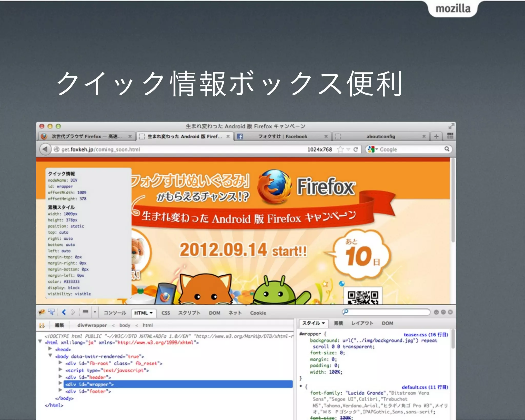Select div#wrapper in the breadcrumb
The height and width of the screenshot is (420, 525).
92,325
